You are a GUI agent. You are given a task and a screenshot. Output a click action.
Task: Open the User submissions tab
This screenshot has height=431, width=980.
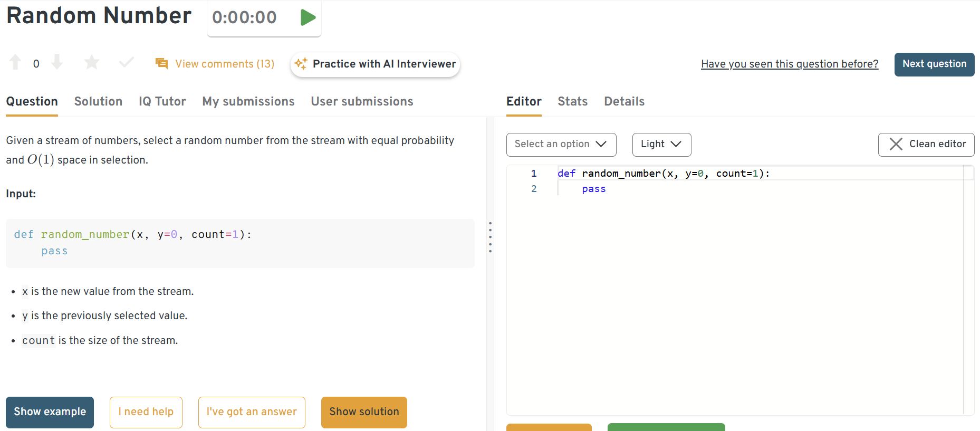click(x=362, y=101)
